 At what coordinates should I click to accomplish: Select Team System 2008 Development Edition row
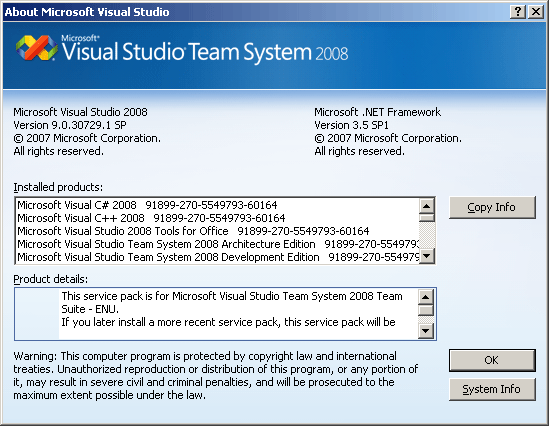[x=218, y=257]
